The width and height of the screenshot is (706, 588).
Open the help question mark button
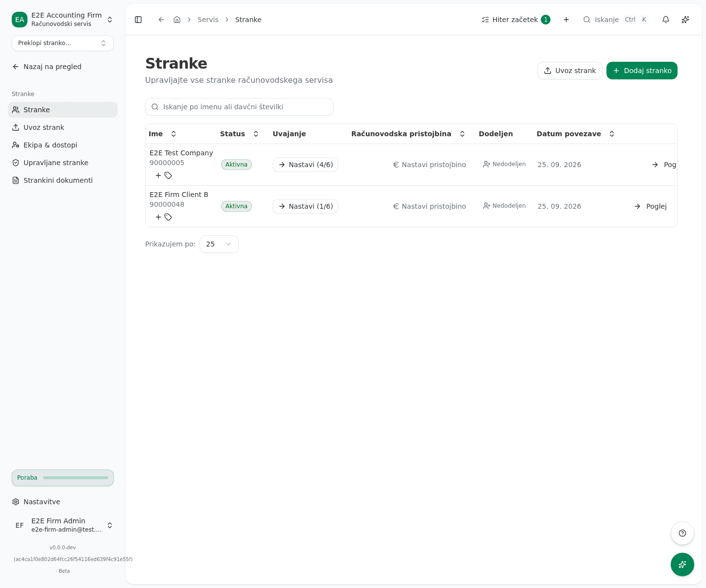click(x=682, y=533)
